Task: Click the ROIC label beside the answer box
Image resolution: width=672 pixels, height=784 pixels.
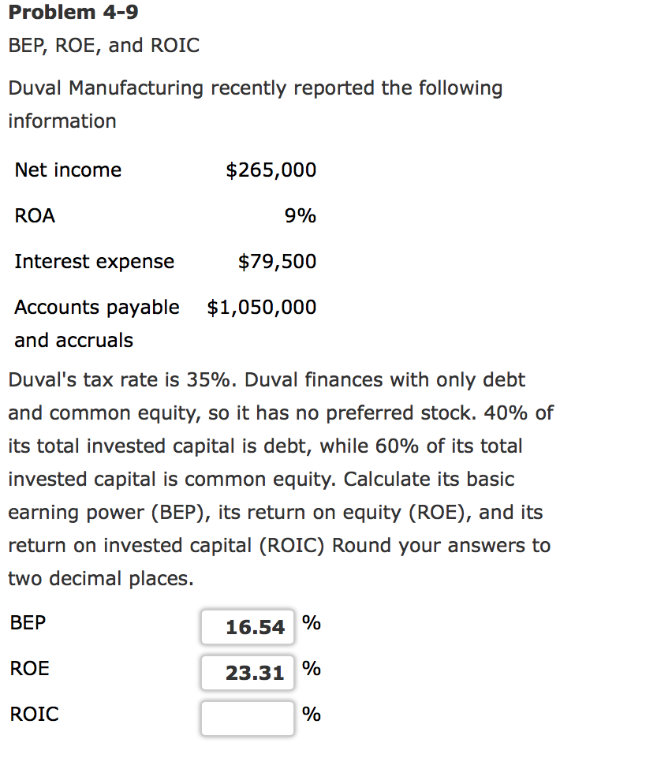Action: pyautogui.click(x=34, y=715)
